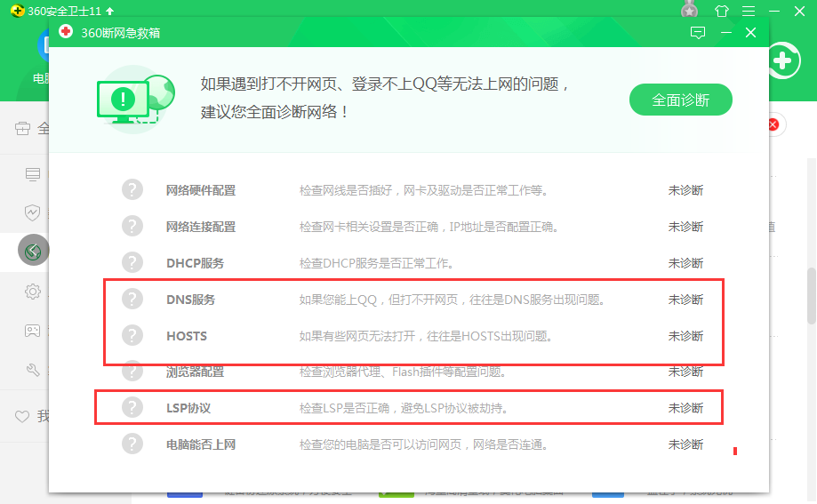
Task: Select list panel icon in left sidebar
Action: [x=32, y=174]
